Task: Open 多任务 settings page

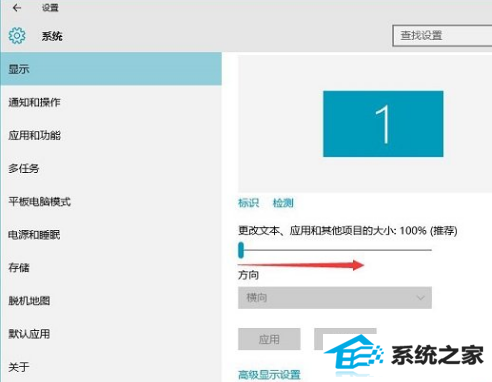Action: pyautogui.click(x=111, y=168)
